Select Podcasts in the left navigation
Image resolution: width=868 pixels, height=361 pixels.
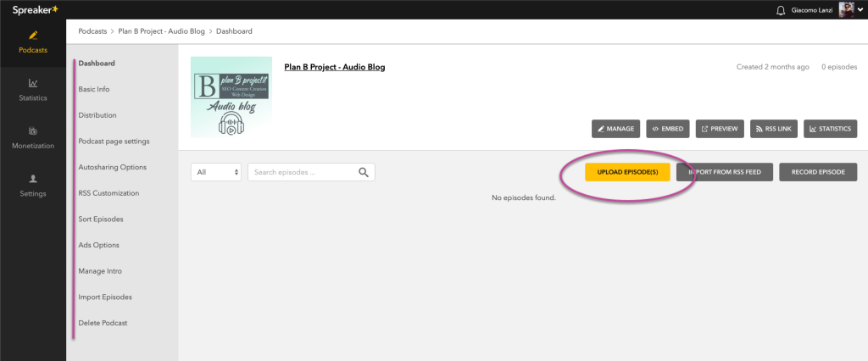click(33, 42)
